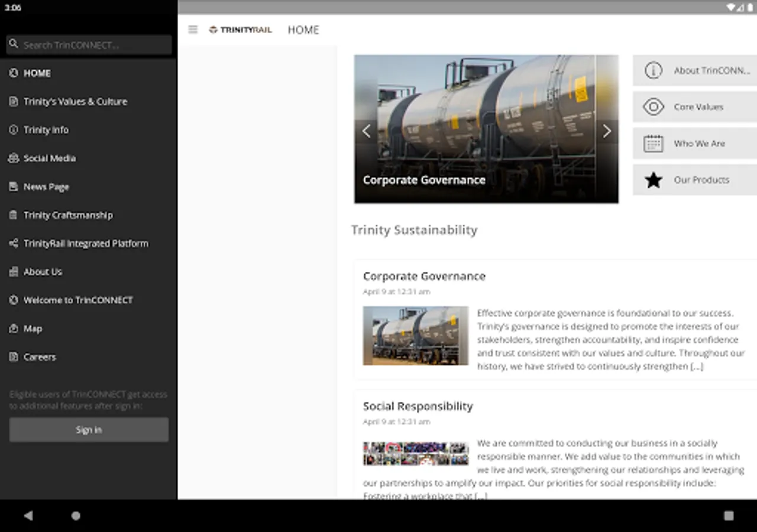The height and width of the screenshot is (532, 757).
Task: Click the calendar icon for Who We Are
Action: [653, 144]
